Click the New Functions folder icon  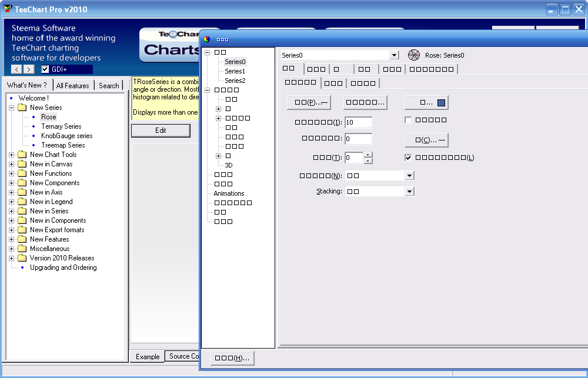22,173
